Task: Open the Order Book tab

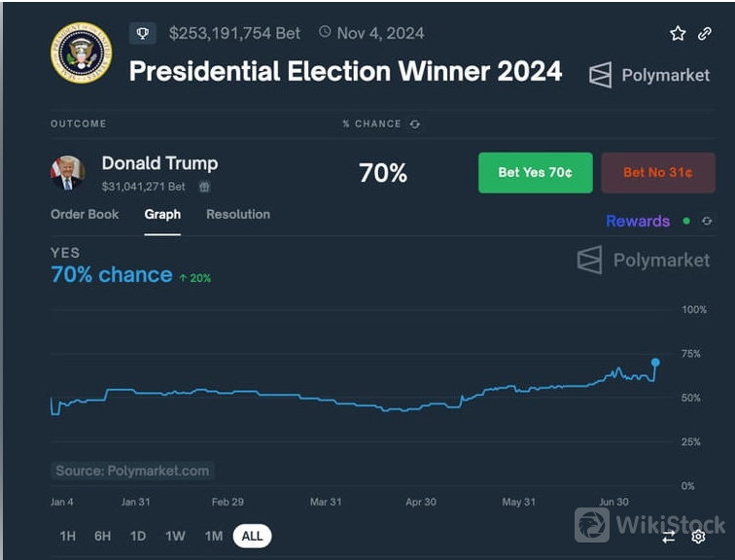Action: [x=85, y=214]
